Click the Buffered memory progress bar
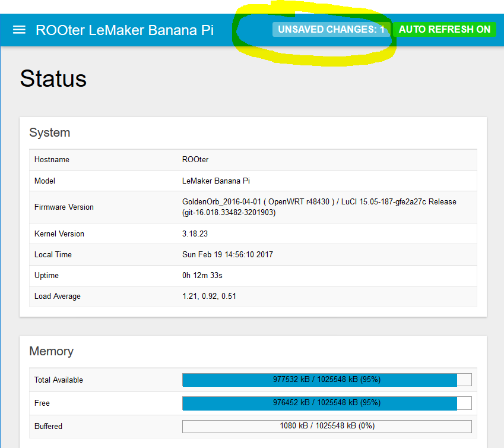This screenshot has width=504, height=448. pyautogui.click(x=327, y=427)
